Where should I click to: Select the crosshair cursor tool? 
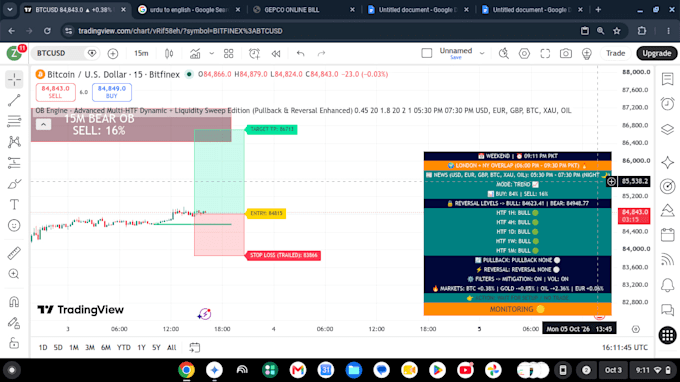[14, 79]
